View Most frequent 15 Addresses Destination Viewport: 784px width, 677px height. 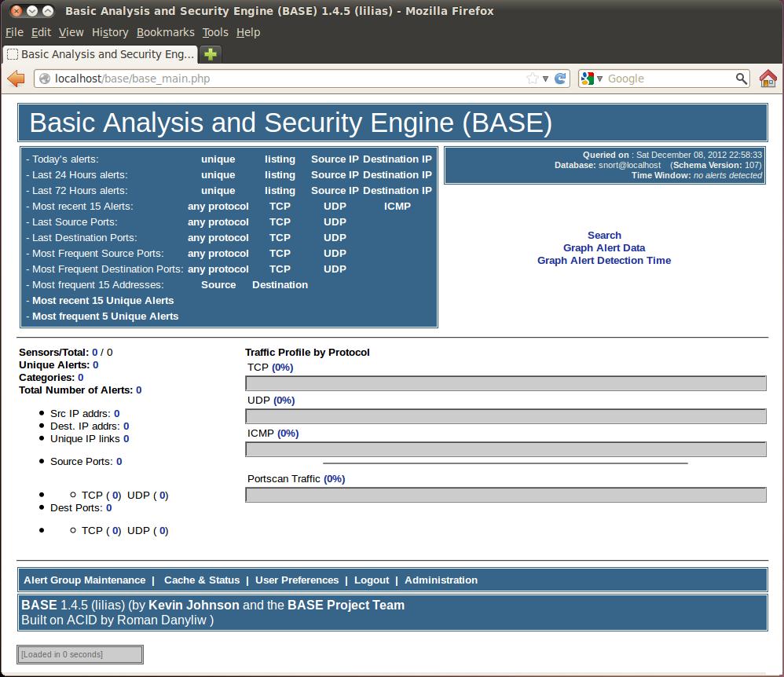[x=280, y=284]
